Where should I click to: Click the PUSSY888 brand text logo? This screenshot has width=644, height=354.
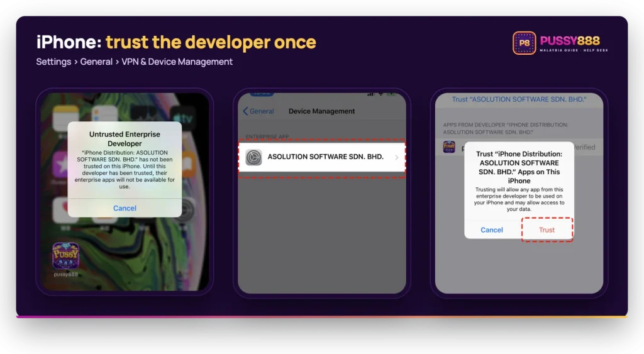coord(570,41)
